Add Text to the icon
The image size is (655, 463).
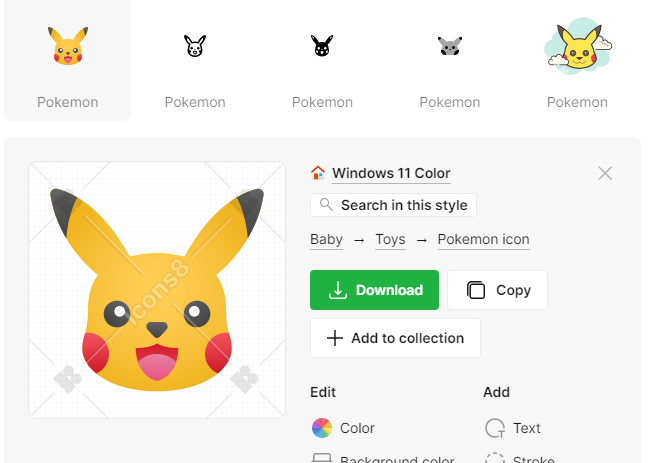tap(513, 428)
